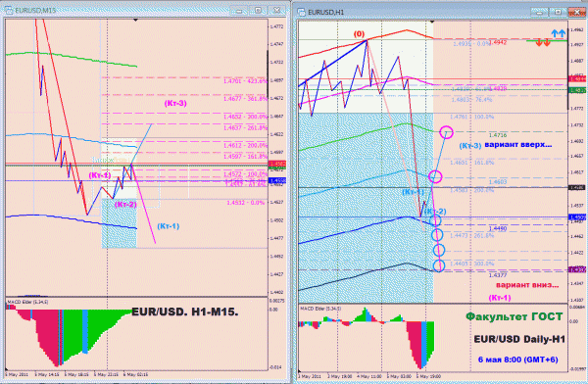Click the '1.4532 - 0.0%' Fibonacci label
Image resolution: width=588 pixels, height=384 pixels.
coord(246,203)
